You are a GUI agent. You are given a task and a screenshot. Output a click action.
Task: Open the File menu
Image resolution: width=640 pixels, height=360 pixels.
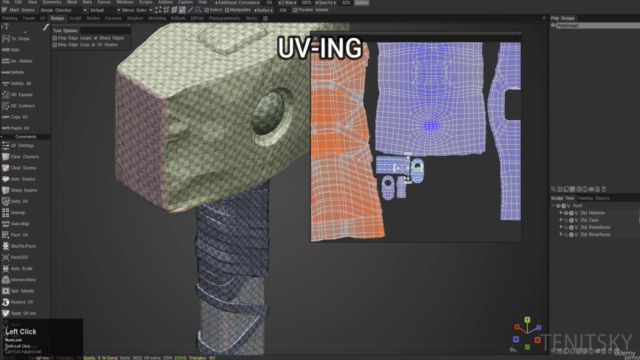(x=6, y=2)
